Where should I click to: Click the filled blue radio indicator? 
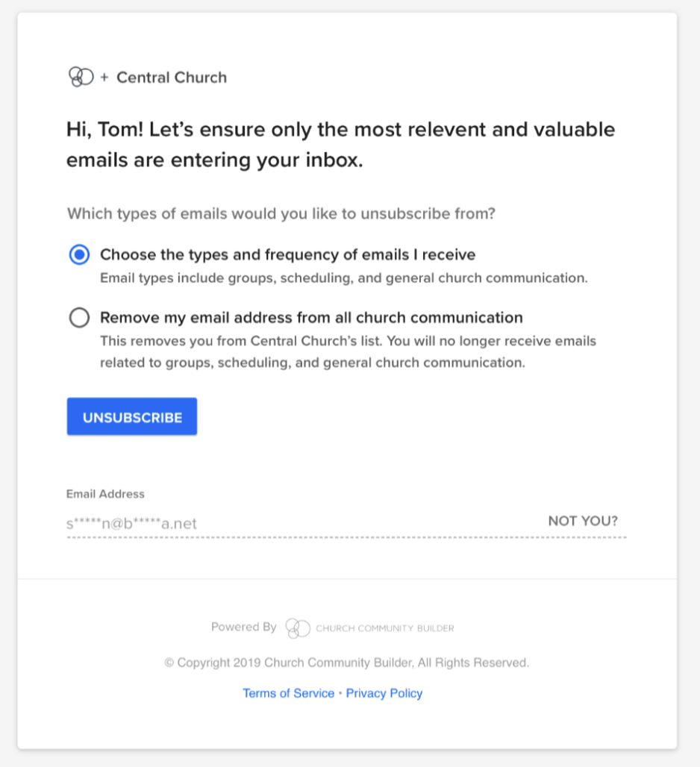coord(79,254)
